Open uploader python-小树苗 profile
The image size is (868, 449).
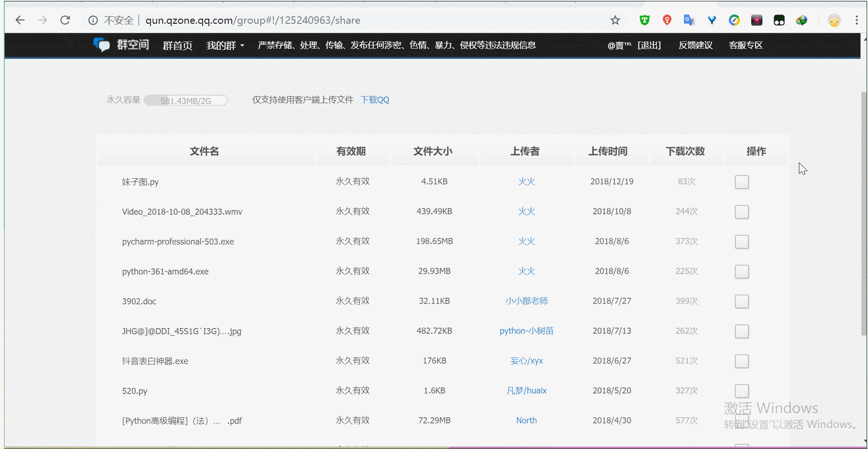click(x=526, y=331)
